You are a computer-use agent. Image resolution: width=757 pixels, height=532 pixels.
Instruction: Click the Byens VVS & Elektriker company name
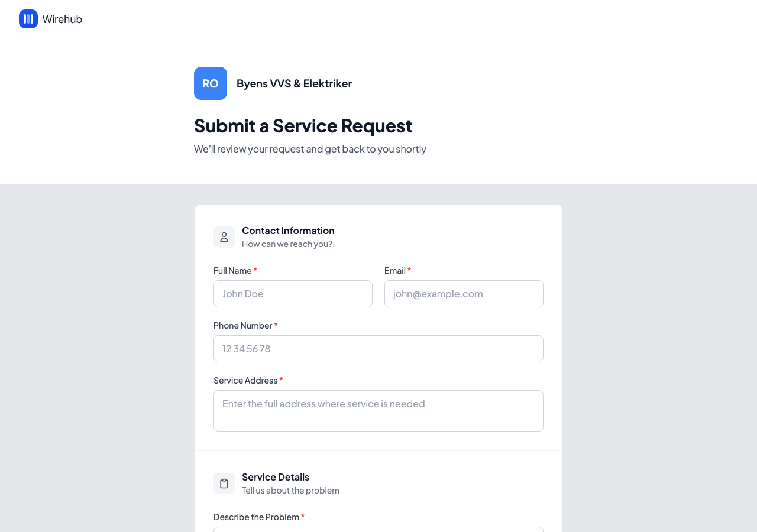point(294,83)
